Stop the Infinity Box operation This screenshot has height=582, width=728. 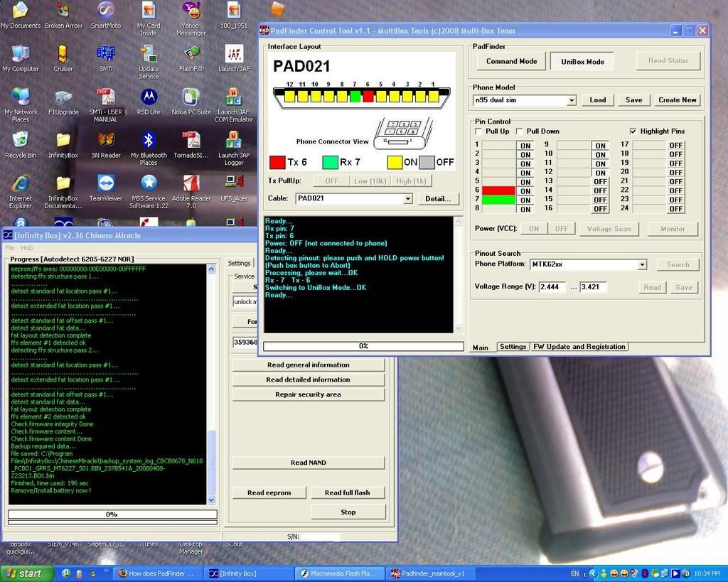(348, 512)
